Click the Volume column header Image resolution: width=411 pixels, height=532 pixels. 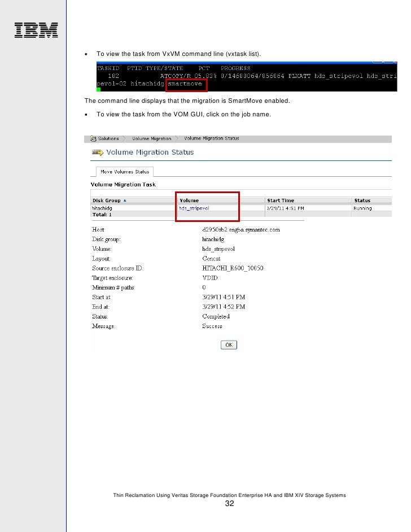(189, 200)
